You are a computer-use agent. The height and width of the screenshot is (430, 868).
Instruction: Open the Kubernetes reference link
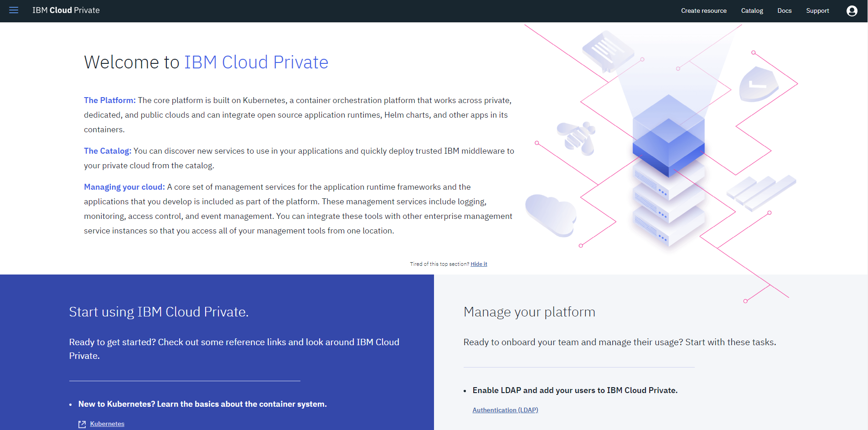(107, 424)
